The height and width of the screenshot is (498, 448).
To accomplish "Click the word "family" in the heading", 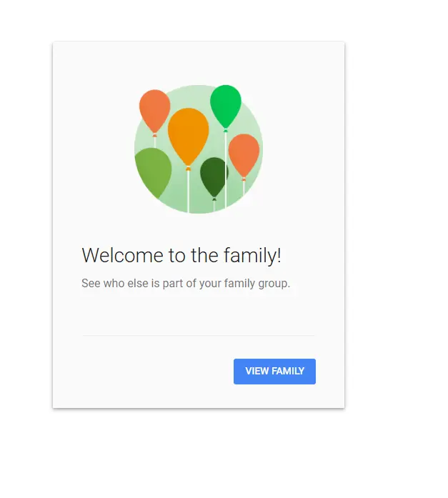I will click(250, 255).
